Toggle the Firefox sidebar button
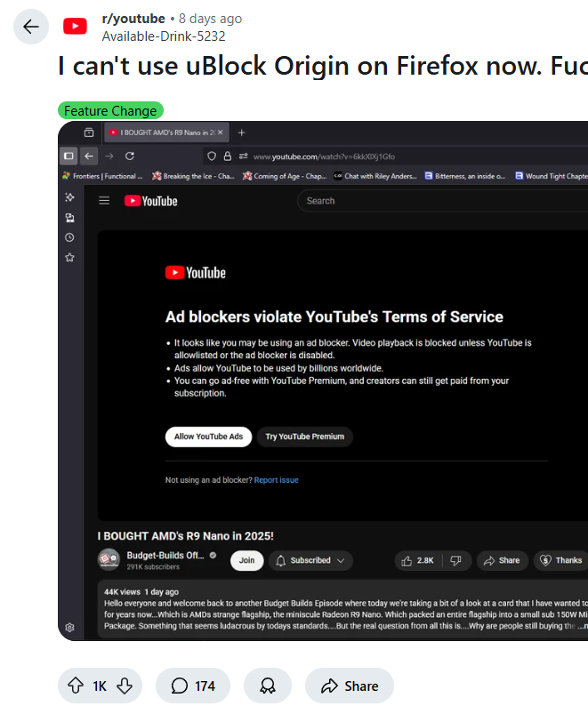 coord(68,156)
